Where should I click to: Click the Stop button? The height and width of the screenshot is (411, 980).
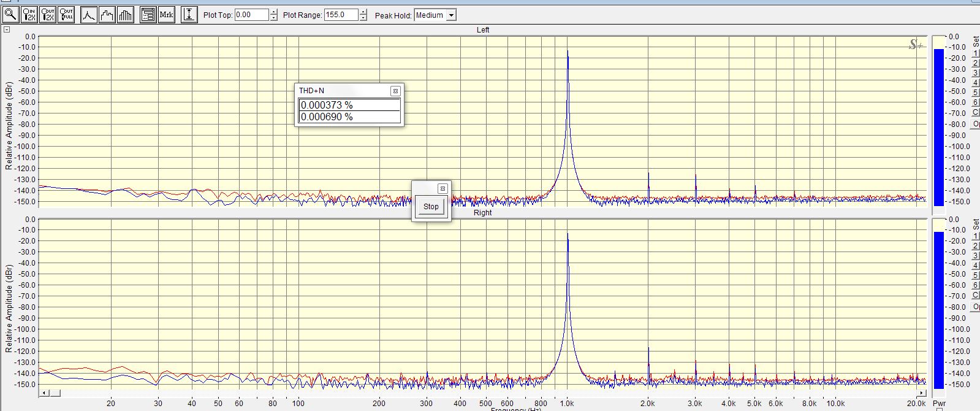point(431,207)
